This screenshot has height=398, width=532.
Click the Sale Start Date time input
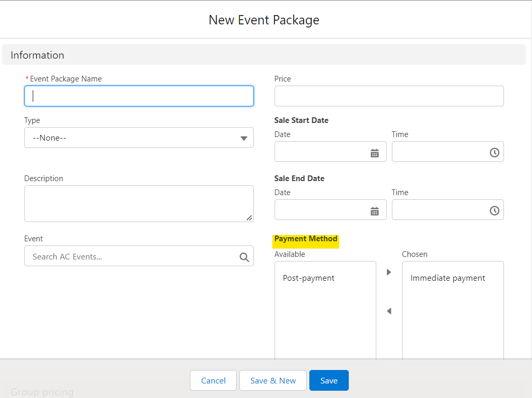(439, 153)
